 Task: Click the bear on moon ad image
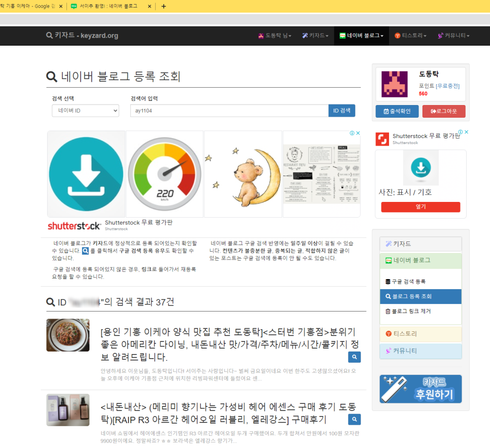(243, 174)
